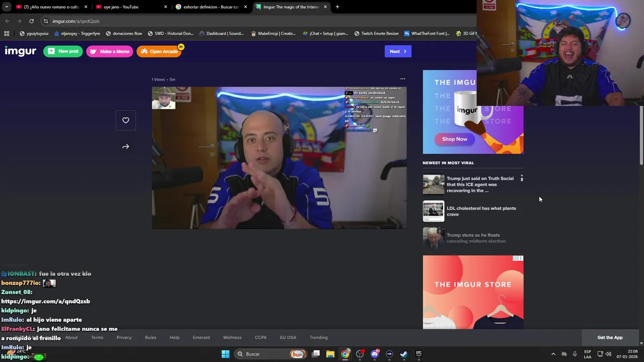Open the Twitch Emote Resizer bookmark

coord(376,34)
